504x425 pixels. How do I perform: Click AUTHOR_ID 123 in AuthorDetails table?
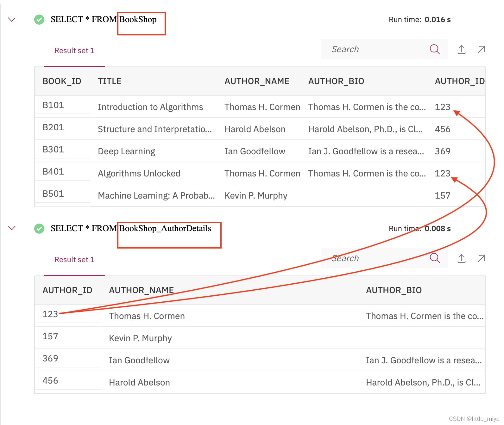[50, 314]
